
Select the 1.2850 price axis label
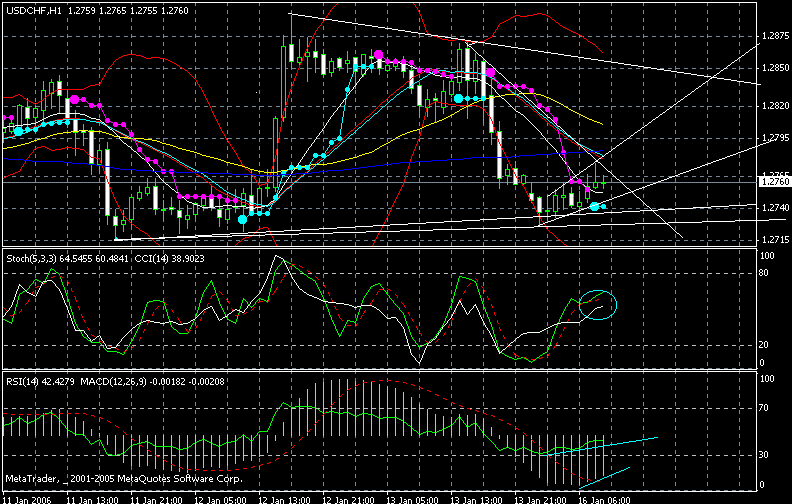(776, 68)
